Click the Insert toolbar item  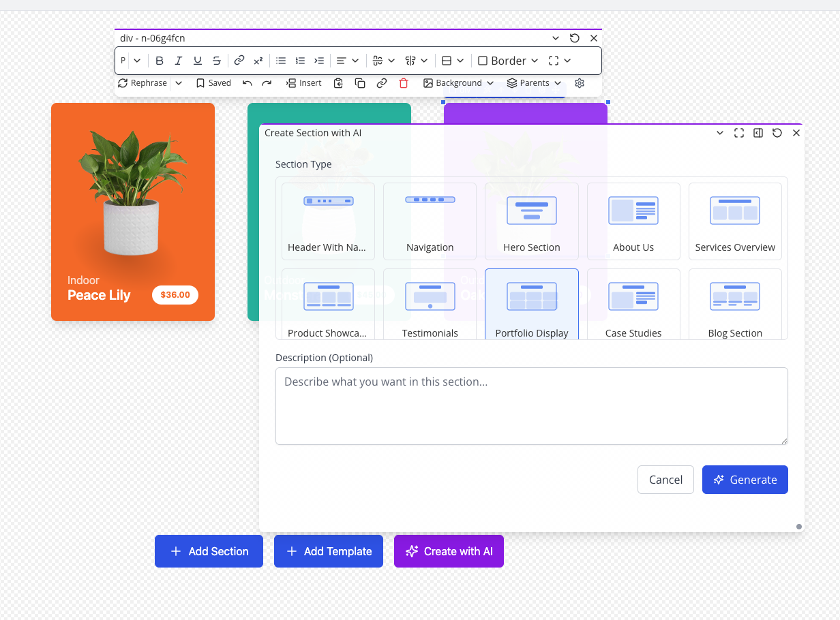coord(303,83)
